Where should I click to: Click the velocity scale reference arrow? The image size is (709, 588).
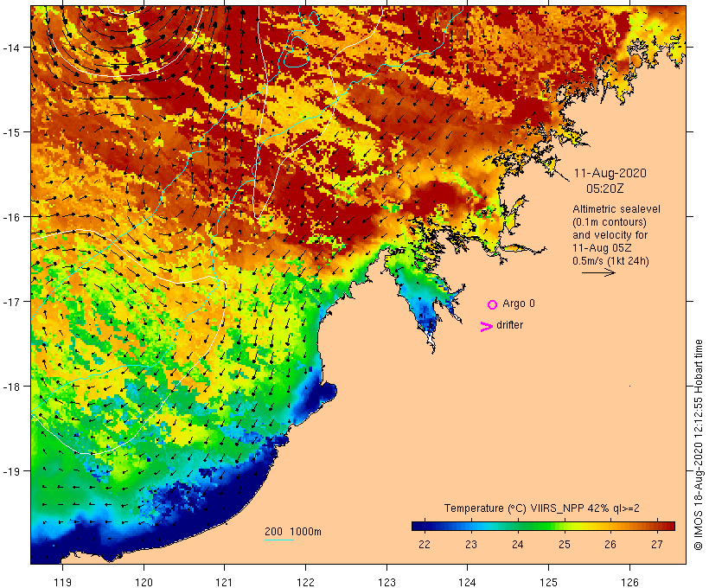[598, 272]
